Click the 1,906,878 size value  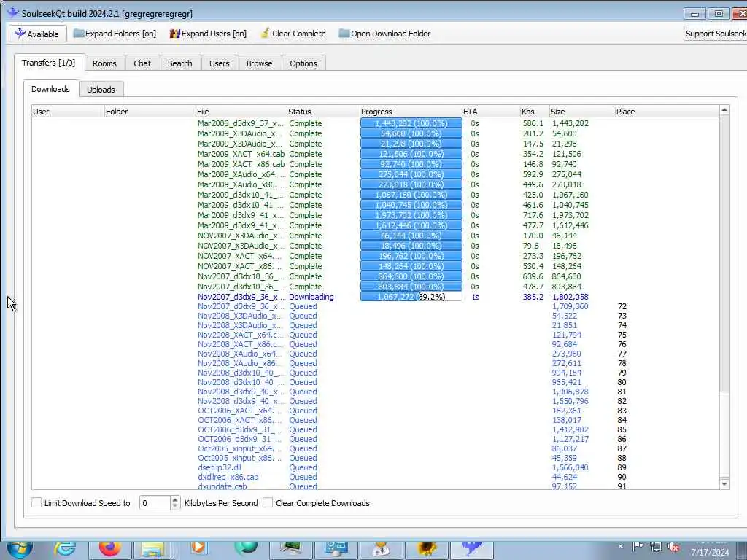pyautogui.click(x=570, y=392)
